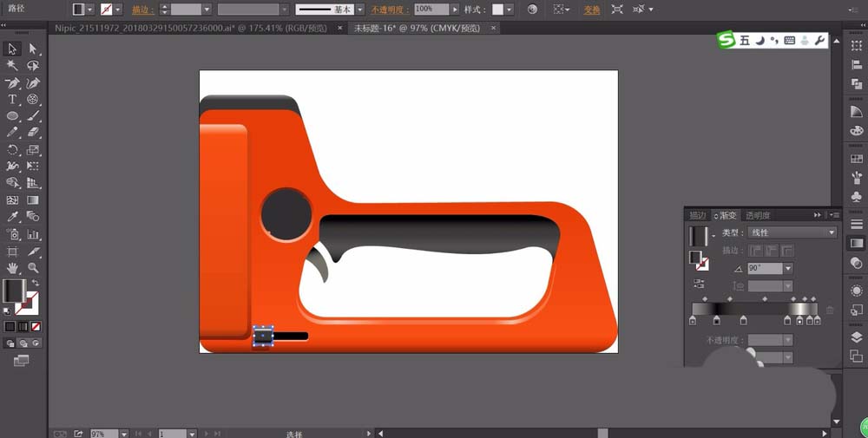This screenshot has width=868, height=438.
Task: Select the Artboard tool
Action: 12,252
